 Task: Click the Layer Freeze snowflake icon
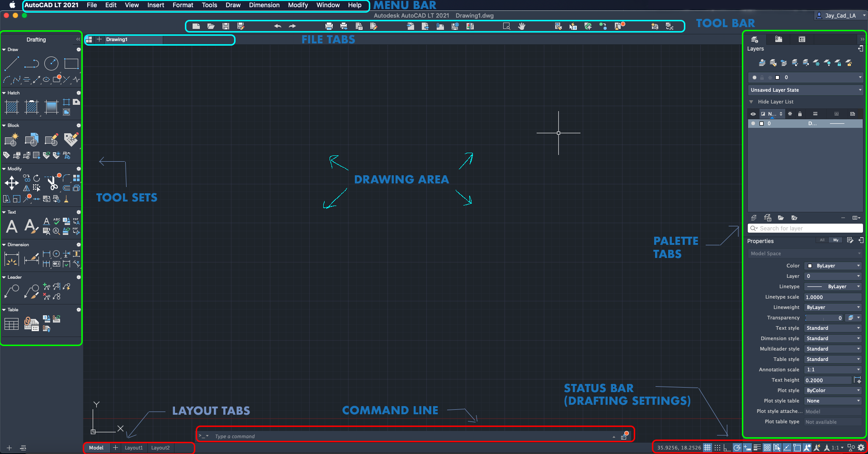click(x=816, y=63)
